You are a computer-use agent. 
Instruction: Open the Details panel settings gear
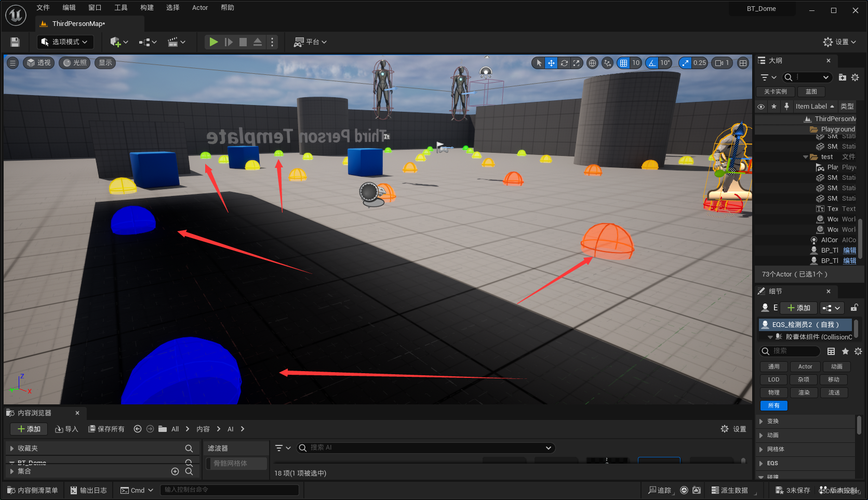tap(858, 351)
